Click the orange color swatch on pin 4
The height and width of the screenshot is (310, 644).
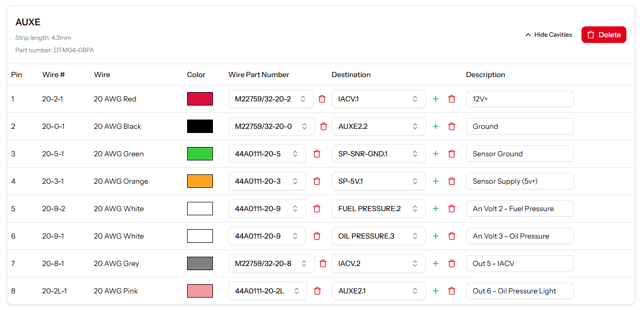pyautogui.click(x=200, y=181)
